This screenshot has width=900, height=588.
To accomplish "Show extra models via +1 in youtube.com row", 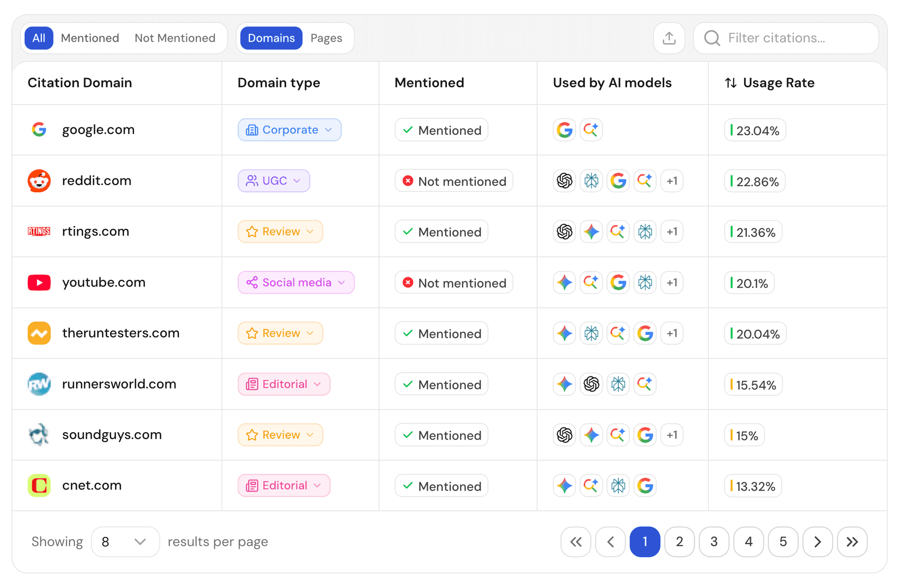I will [x=672, y=283].
